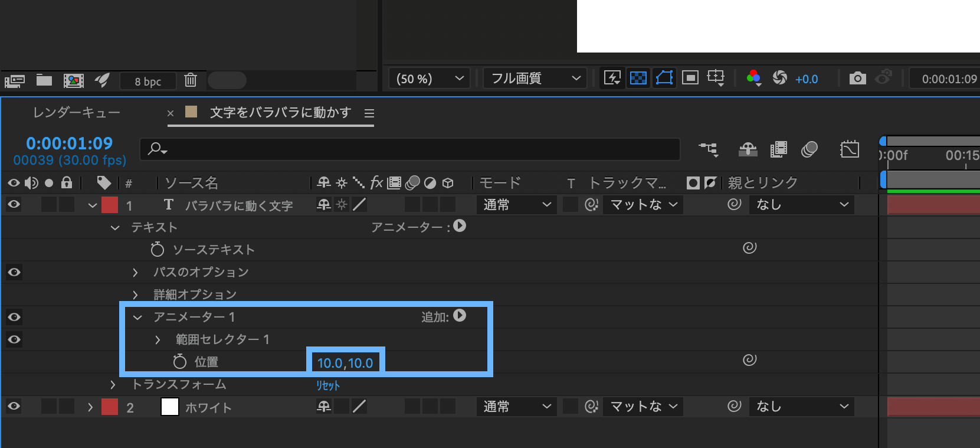This screenshot has width=980, height=448.
Task: Reset exposure aperture icon
Action: [780, 78]
